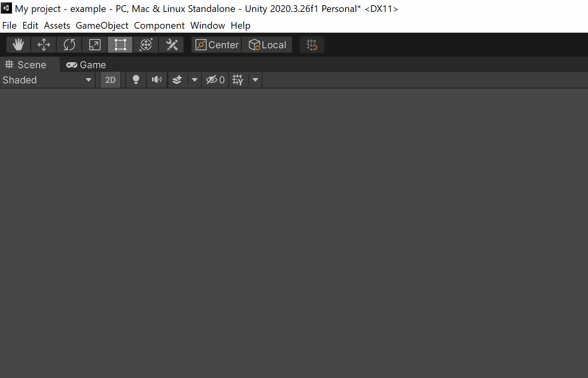This screenshot has width=588, height=378.
Task: Open effects dropdown arrow
Action: point(195,80)
